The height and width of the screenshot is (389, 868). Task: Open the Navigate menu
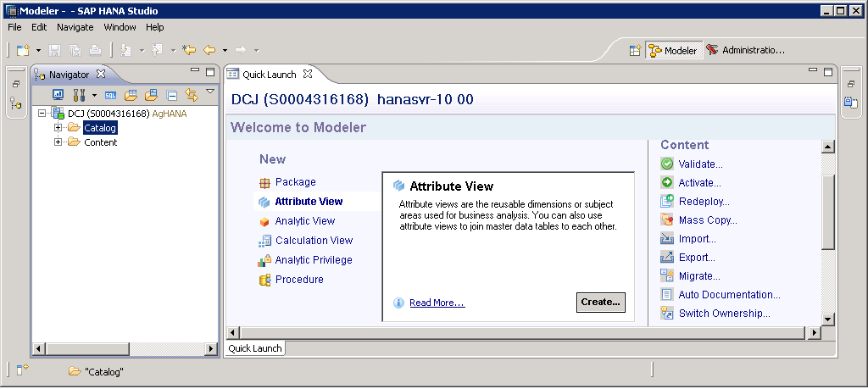pyautogui.click(x=75, y=27)
